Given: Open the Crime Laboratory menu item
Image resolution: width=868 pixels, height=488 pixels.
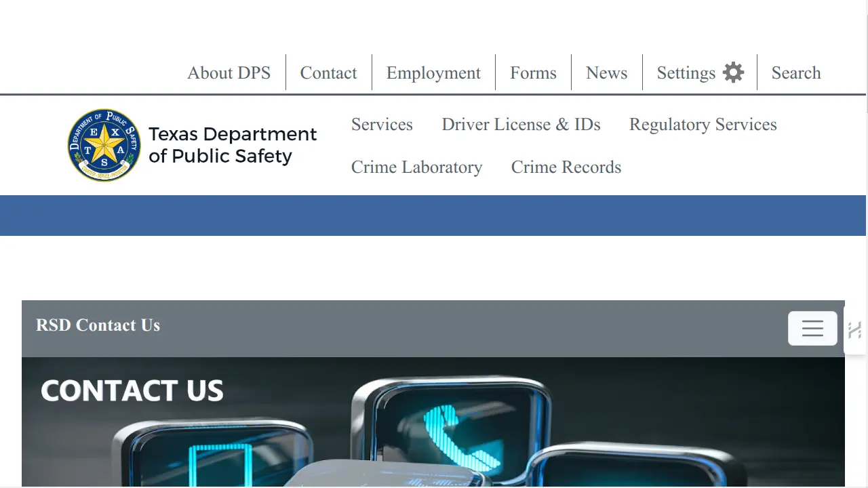Looking at the screenshot, I should tap(416, 167).
